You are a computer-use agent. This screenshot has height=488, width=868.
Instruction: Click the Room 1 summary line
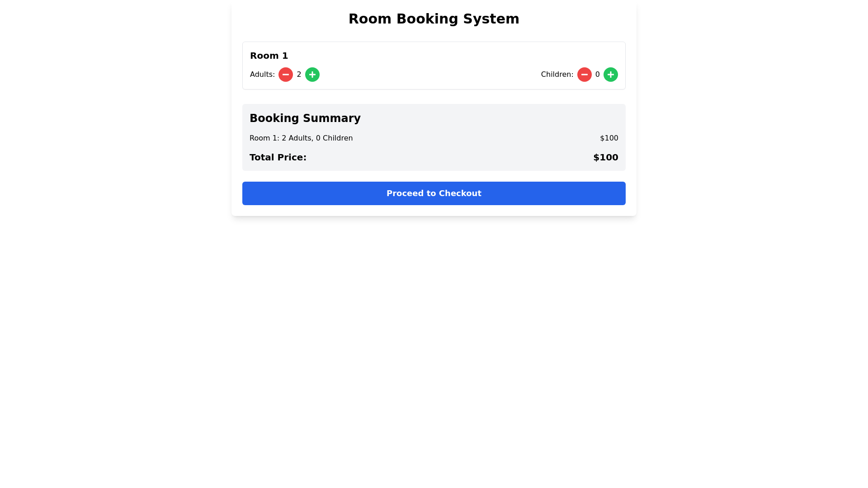301,138
